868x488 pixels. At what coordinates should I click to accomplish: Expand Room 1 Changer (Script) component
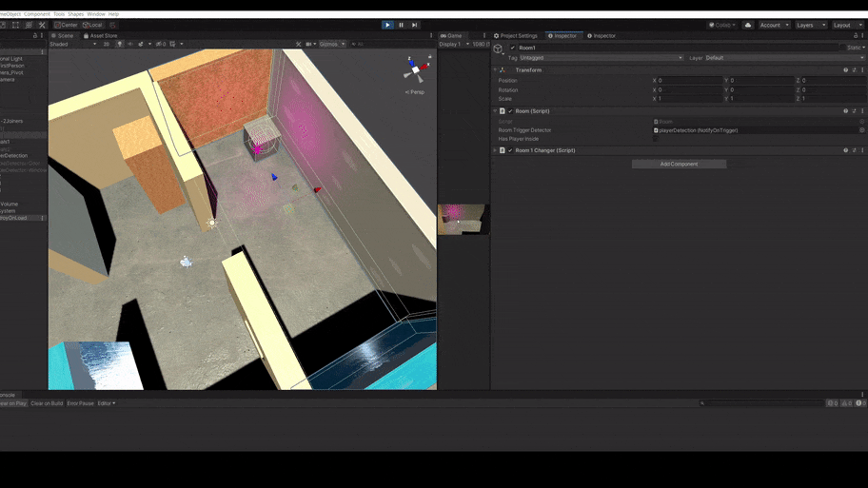click(x=496, y=150)
